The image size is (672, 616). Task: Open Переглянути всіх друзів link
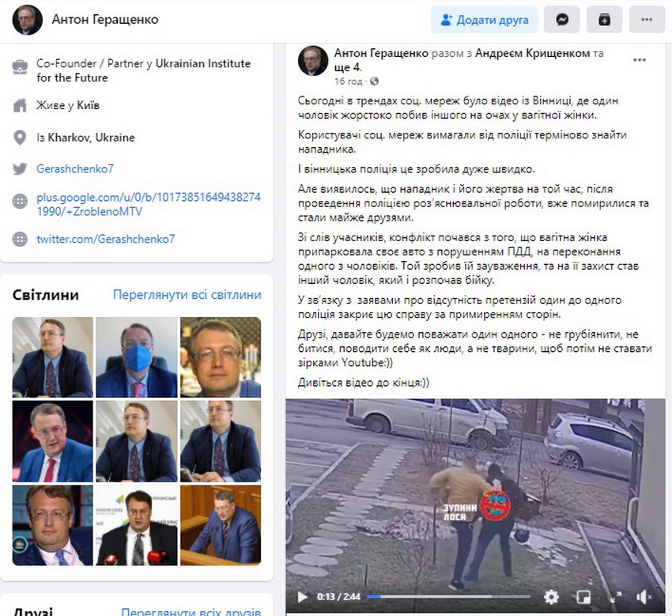[x=191, y=610]
